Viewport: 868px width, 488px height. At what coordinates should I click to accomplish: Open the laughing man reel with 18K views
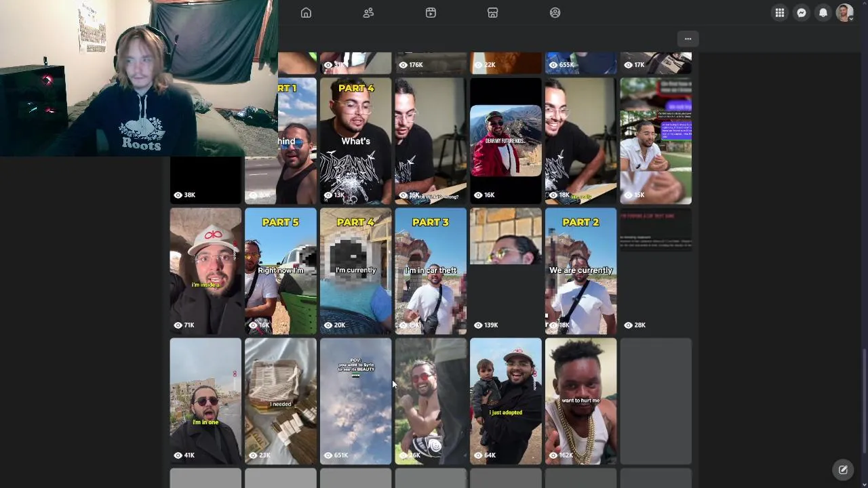tap(580, 141)
